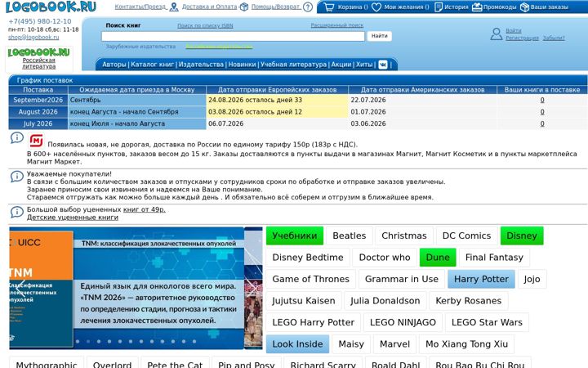Open the Корзина link
The height and width of the screenshot is (368, 588).
pos(353,7)
